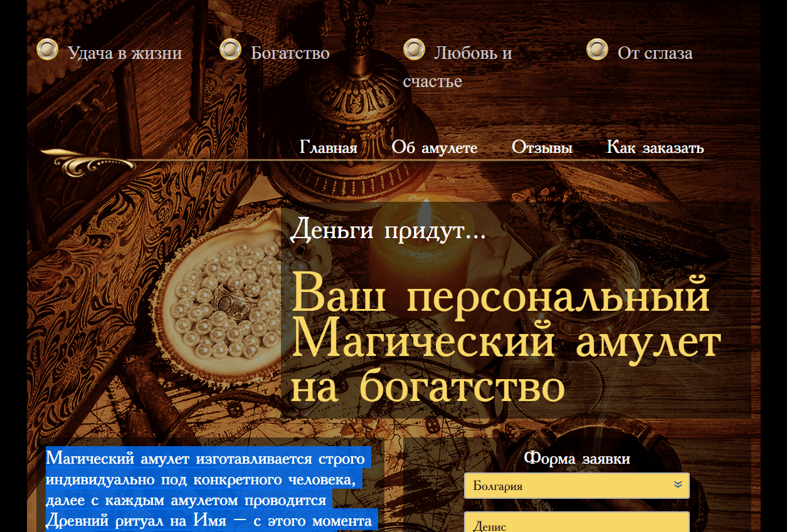This screenshot has width=787, height=532.
Task: Click the chevron arrow in the country selector
Action: [x=677, y=484]
